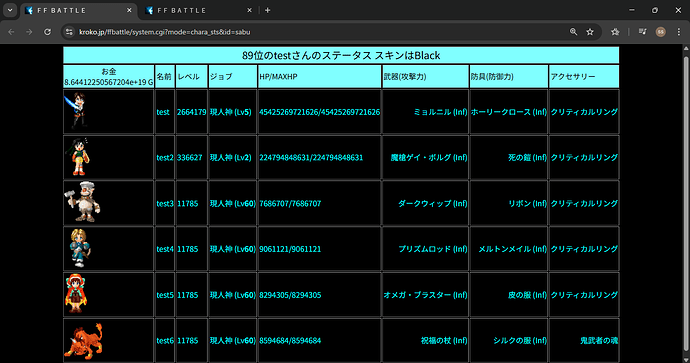Click armor ホーリークロース (Inf)

[509, 112]
